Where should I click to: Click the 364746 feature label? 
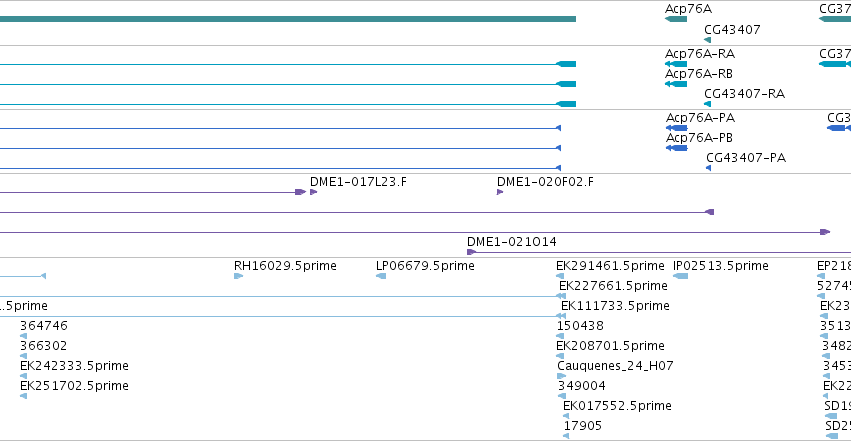(43, 326)
